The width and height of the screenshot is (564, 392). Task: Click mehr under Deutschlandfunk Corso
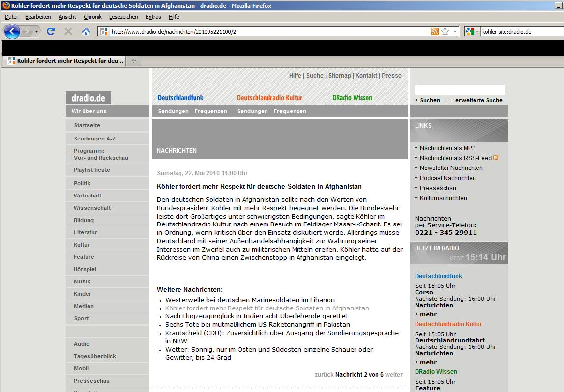point(428,314)
